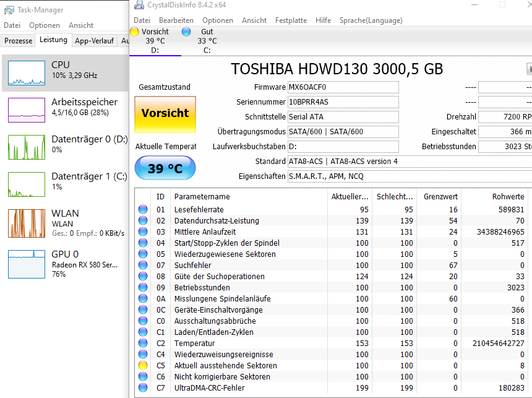
Task: Open the Festplatte menu
Action: (291, 20)
